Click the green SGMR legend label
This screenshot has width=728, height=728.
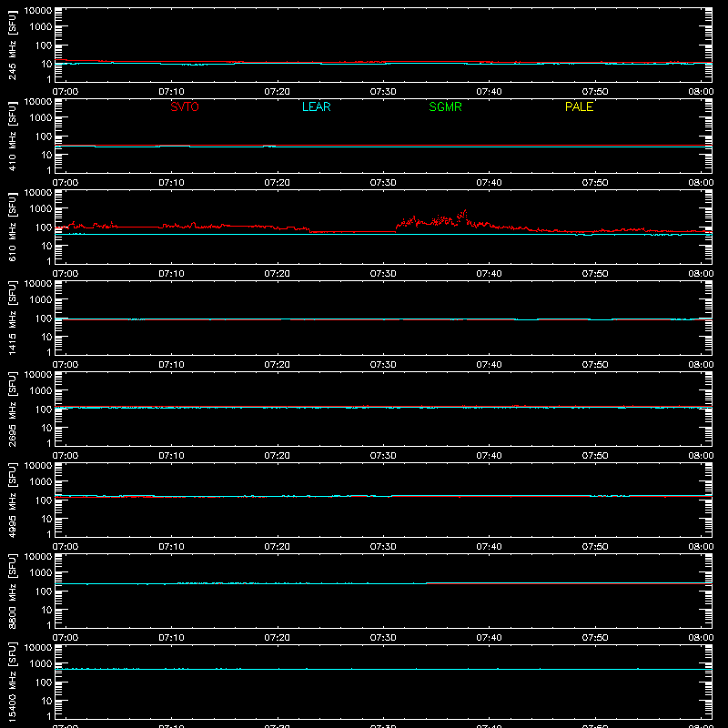445,106
